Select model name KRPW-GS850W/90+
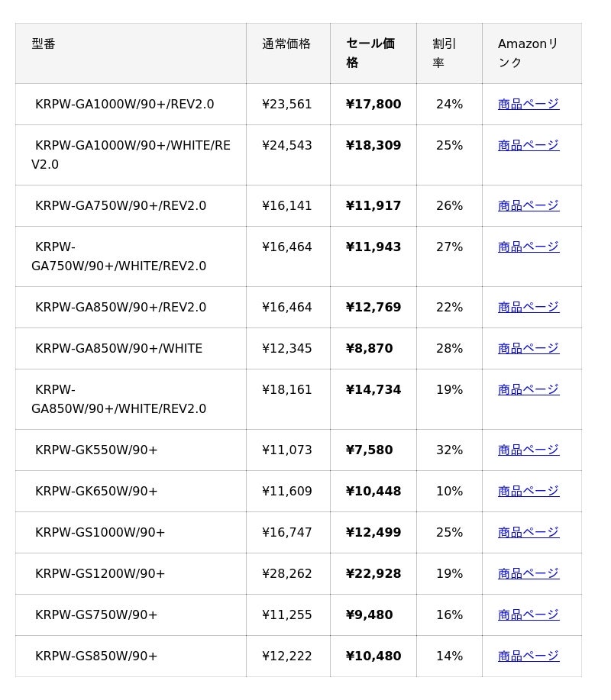Viewport: 611px width, 700px height. pos(96,656)
